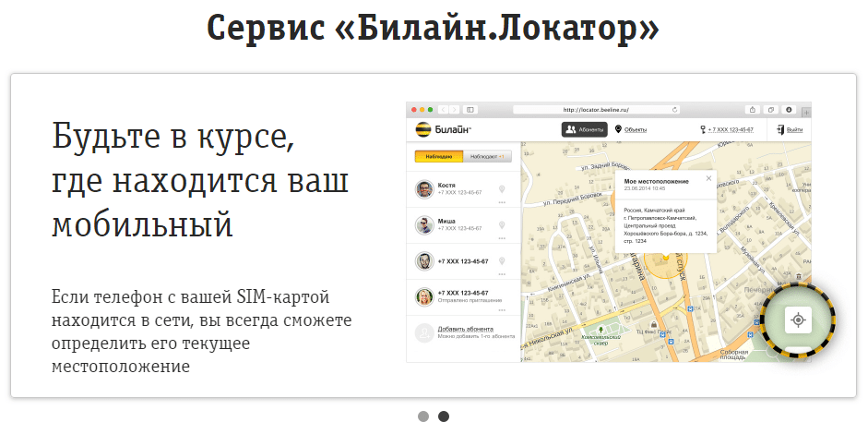The height and width of the screenshot is (434, 868).
Task: Click the blonde woman avatar
Action: click(424, 297)
